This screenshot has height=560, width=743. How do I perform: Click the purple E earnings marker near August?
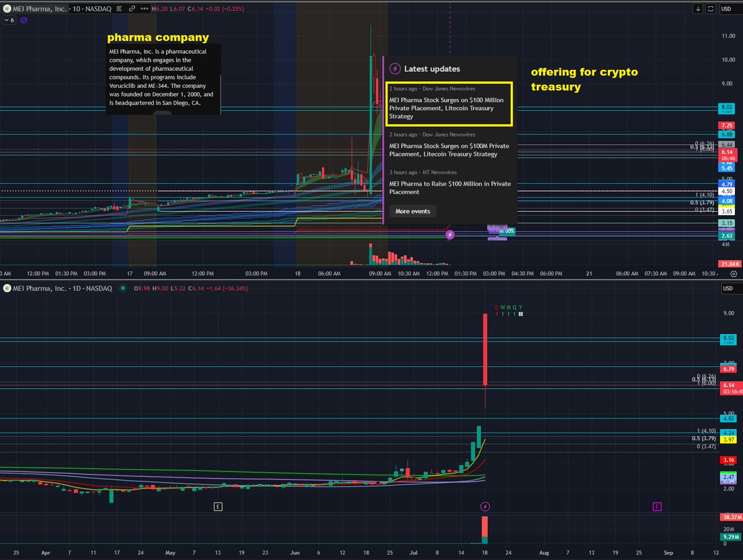pos(657,506)
